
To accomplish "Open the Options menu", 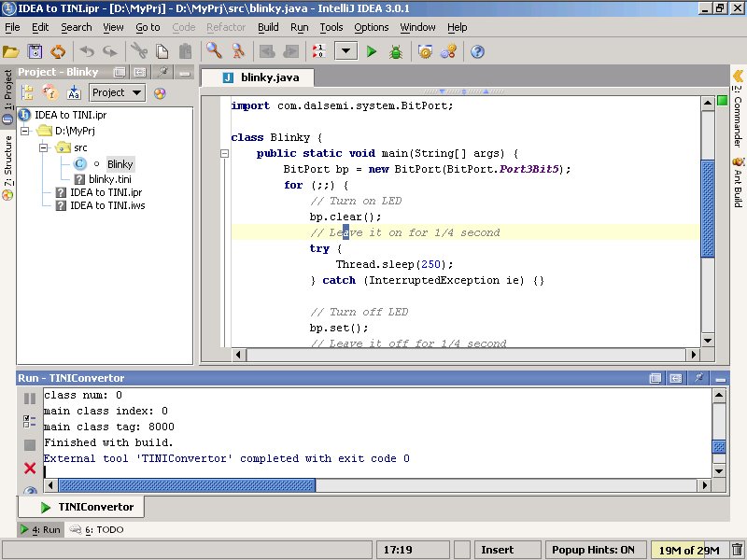I will pyautogui.click(x=371, y=28).
